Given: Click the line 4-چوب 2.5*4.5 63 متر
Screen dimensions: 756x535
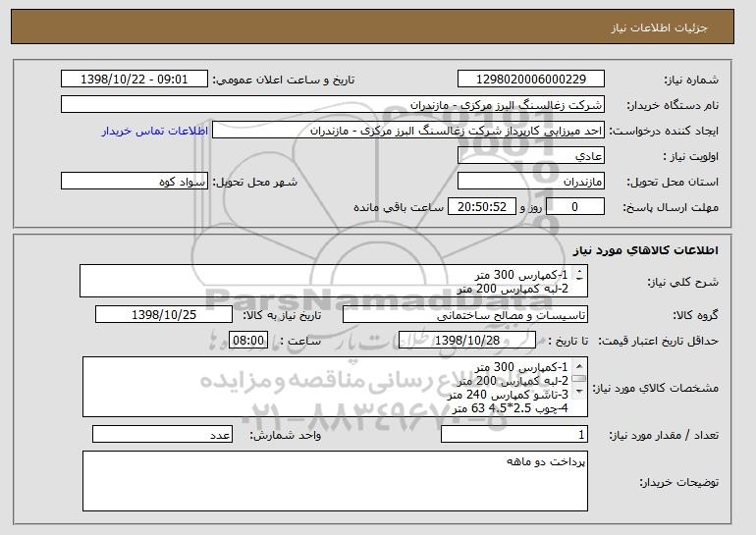Looking at the screenshot, I should [511, 408].
